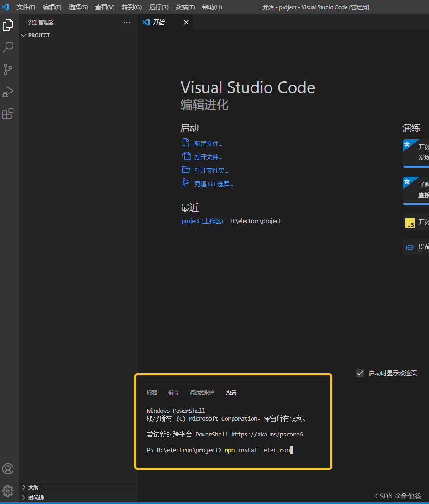429x504 pixels.
Task: Close the 开始 editor tab
Action: click(186, 22)
